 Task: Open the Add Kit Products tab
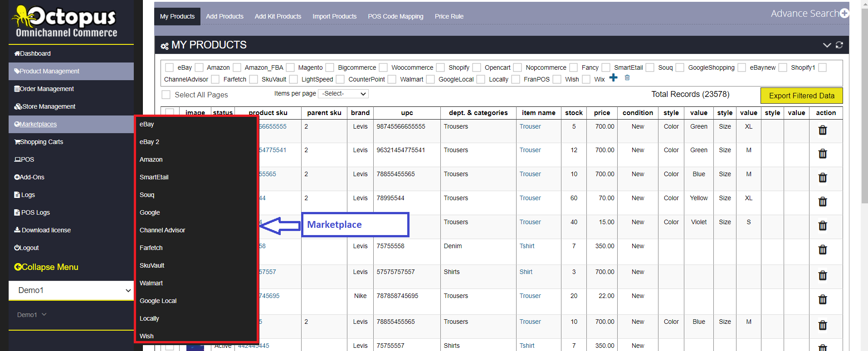click(278, 16)
